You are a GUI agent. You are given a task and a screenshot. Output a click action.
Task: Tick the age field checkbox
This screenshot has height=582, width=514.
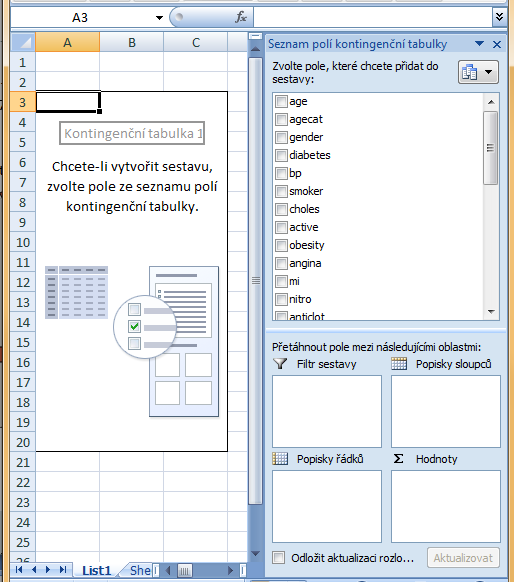tap(281, 101)
